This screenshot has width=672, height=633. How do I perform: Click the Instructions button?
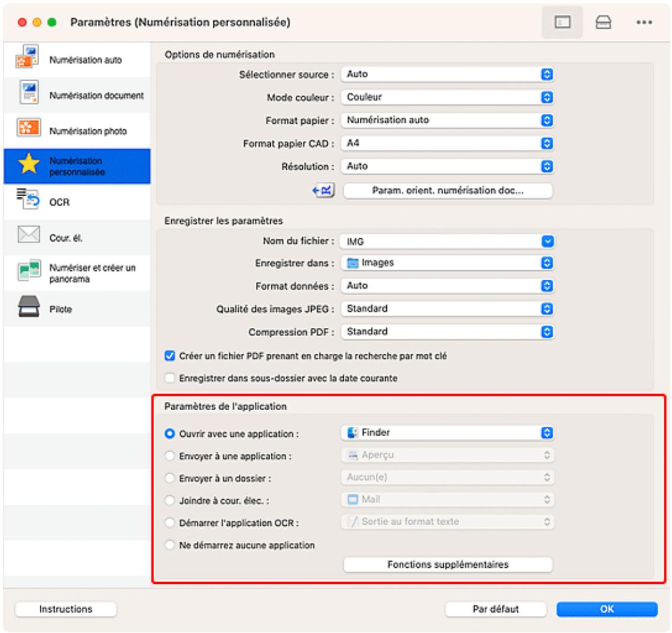pos(66,609)
